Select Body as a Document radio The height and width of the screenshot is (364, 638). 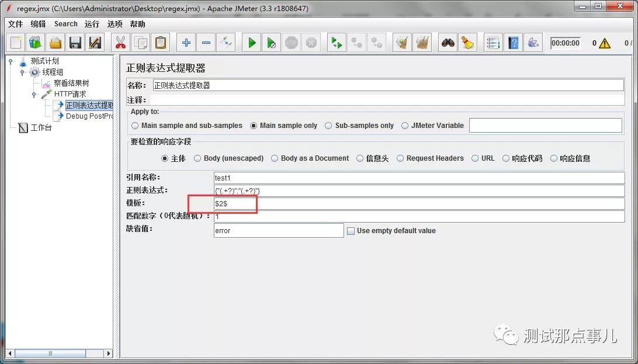tap(275, 158)
